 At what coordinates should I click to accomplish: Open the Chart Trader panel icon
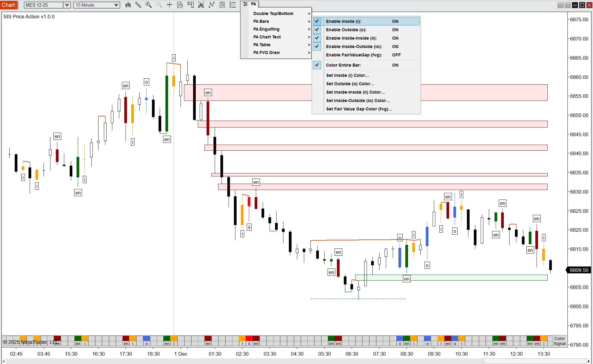tap(190, 5)
